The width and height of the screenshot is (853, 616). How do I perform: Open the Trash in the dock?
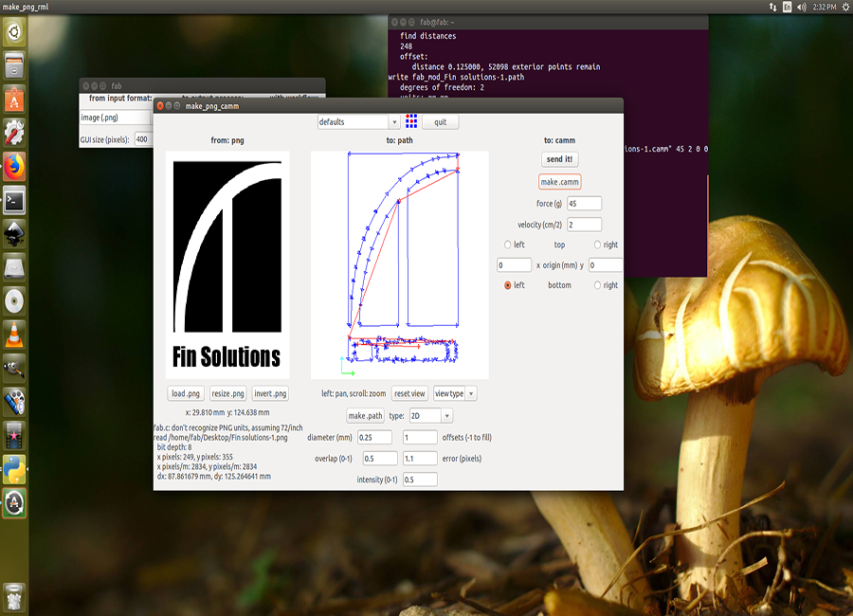(x=14, y=597)
